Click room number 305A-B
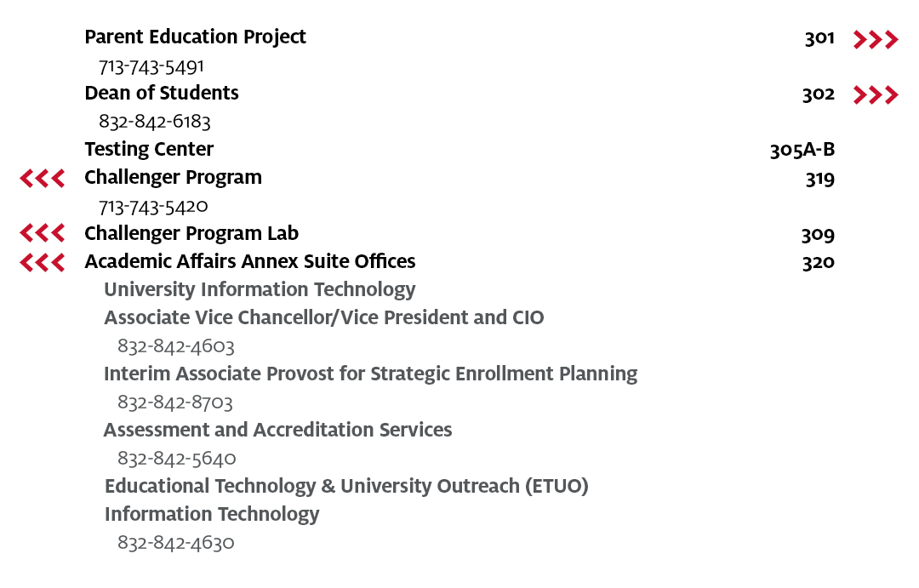 [x=802, y=151]
